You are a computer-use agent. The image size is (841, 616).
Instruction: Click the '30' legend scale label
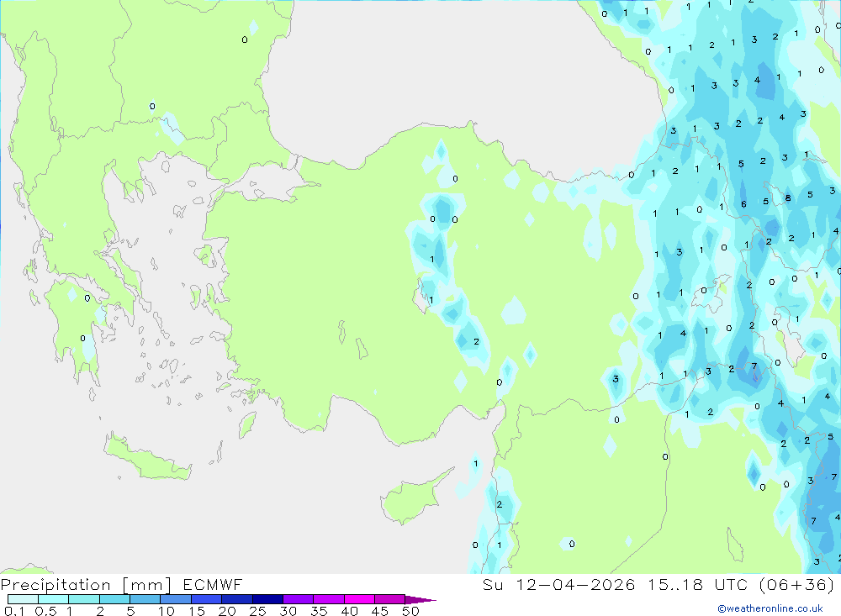click(288, 611)
